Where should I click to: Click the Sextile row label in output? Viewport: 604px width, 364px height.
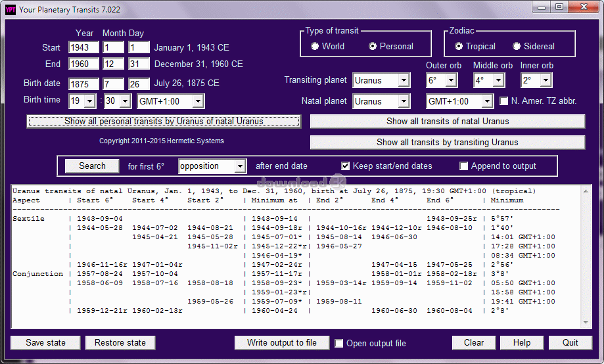28,218
